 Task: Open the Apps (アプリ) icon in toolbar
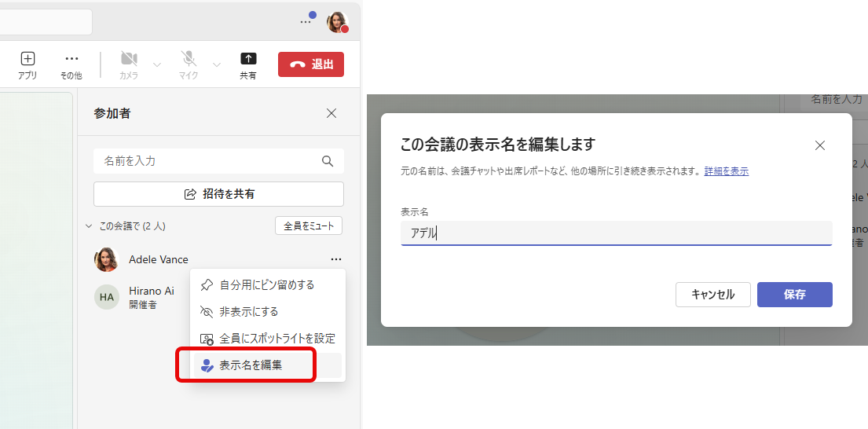[27, 59]
